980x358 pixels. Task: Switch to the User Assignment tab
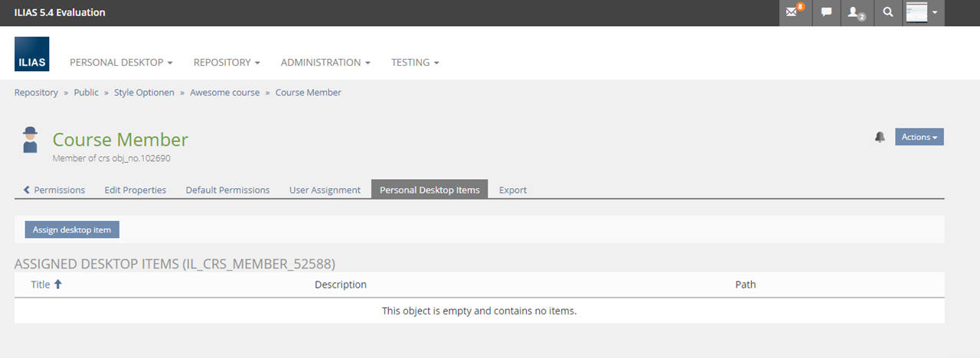[325, 190]
